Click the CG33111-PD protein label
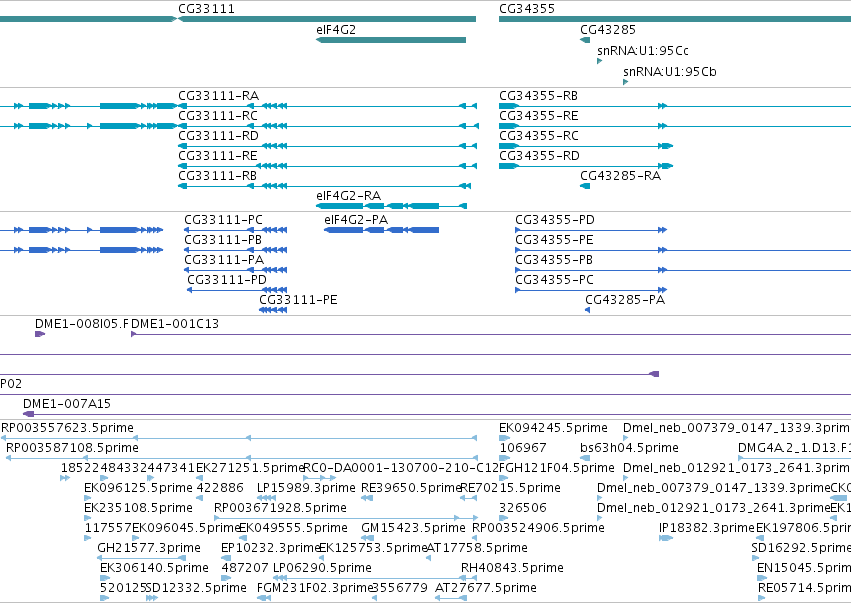Image resolution: width=851 pixels, height=603 pixels. pyautogui.click(x=226, y=280)
